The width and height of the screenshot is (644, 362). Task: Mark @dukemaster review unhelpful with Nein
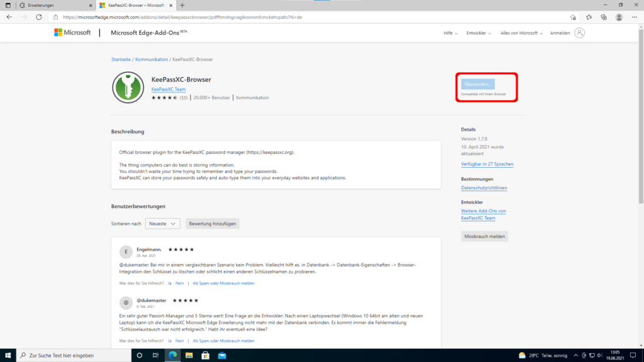179,341
